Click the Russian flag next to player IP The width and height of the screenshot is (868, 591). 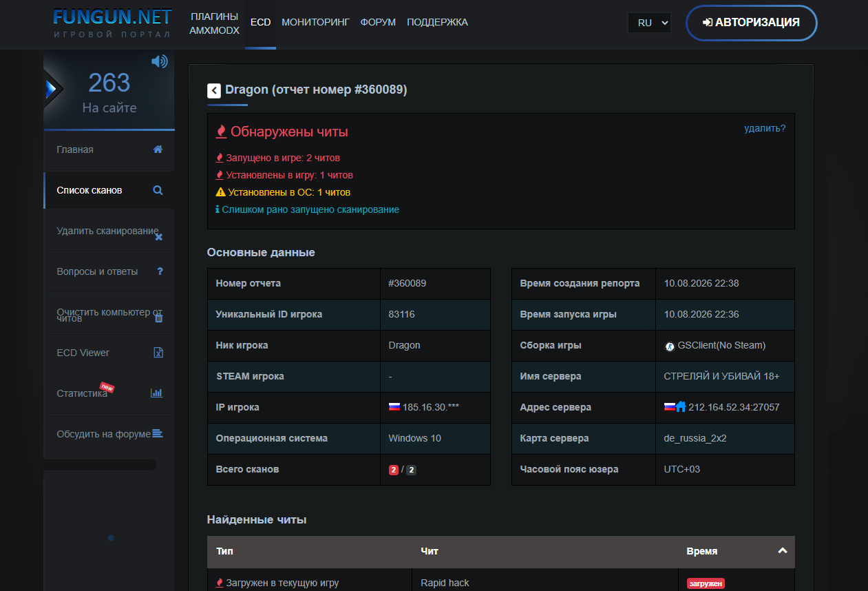click(x=394, y=407)
